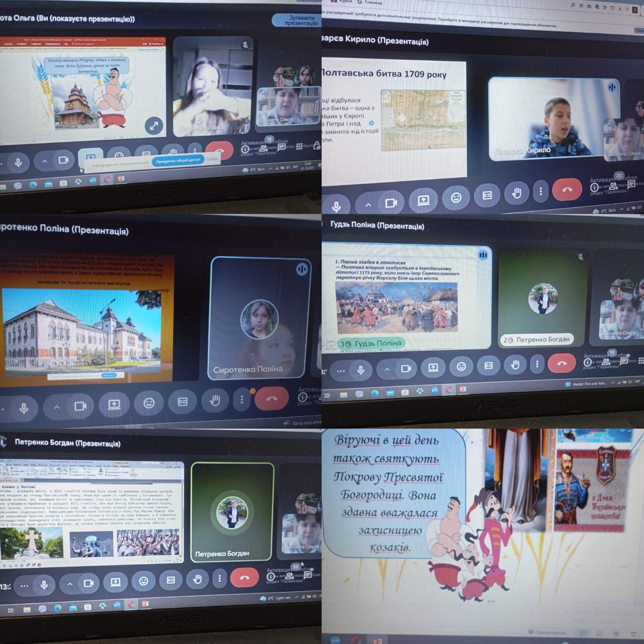Click the present screen icon in Гудзь Поліна's call
The width and height of the screenshot is (644, 644).
pyautogui.click(x=433, y=367)
